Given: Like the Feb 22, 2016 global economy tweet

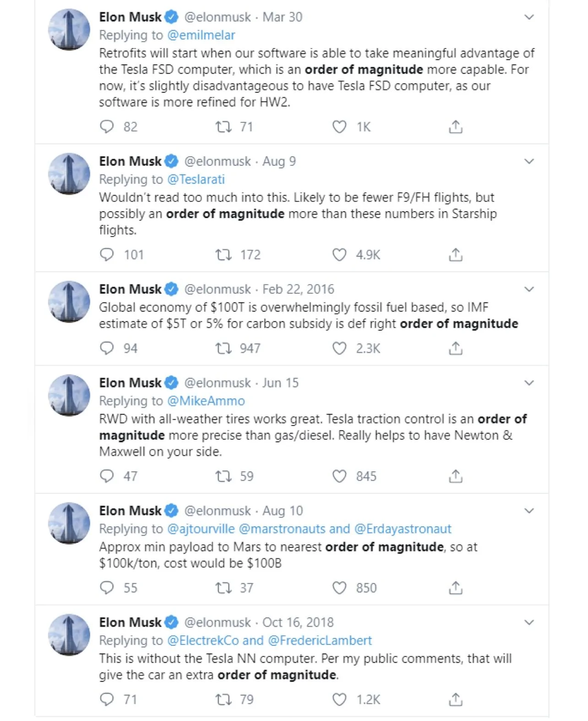Looking at the screenshot, I should click(339, 348).
